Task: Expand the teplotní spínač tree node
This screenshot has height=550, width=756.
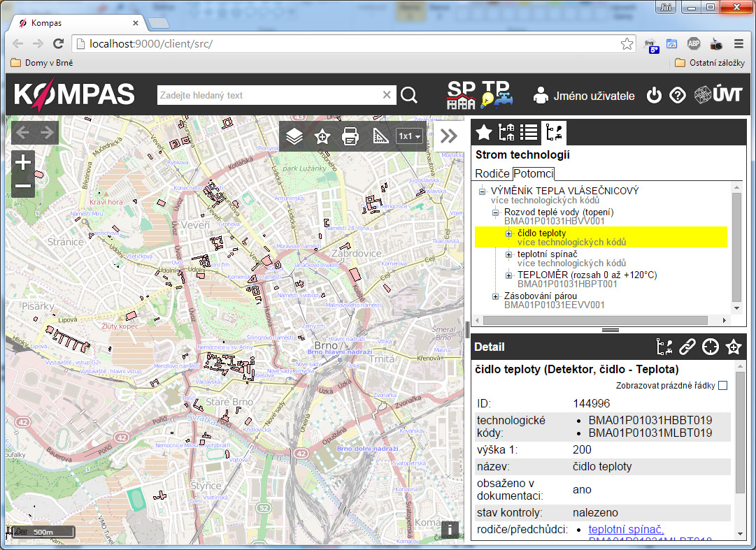Action: click(x=509, y=254)
